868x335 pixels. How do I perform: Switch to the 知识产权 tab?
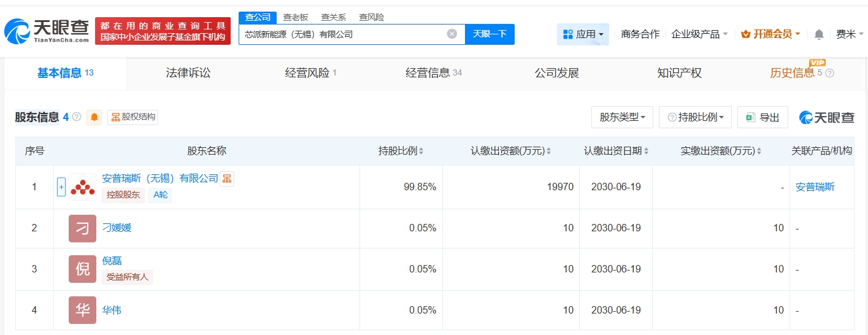click(x=679, y=73)
